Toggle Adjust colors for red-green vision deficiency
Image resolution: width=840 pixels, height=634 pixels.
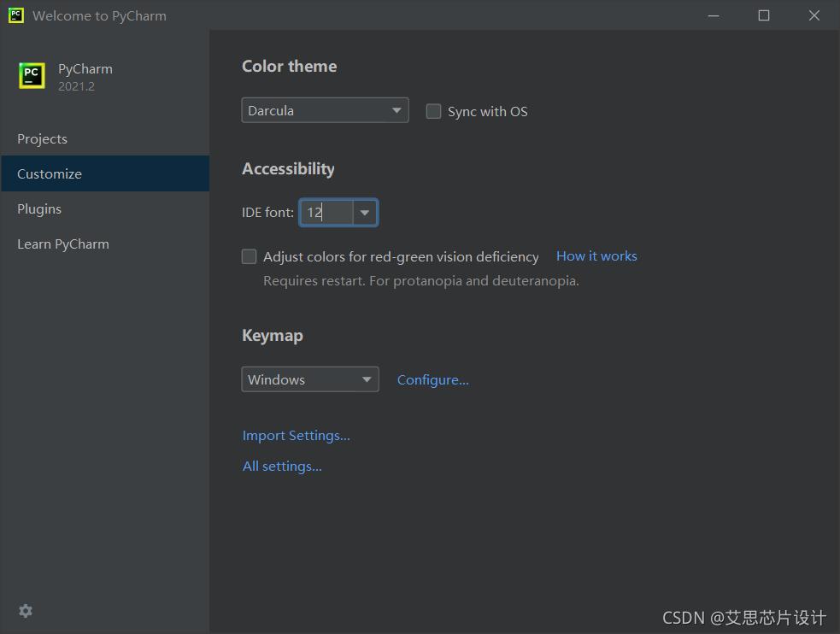pyautogui.click(x=250, y=256)
